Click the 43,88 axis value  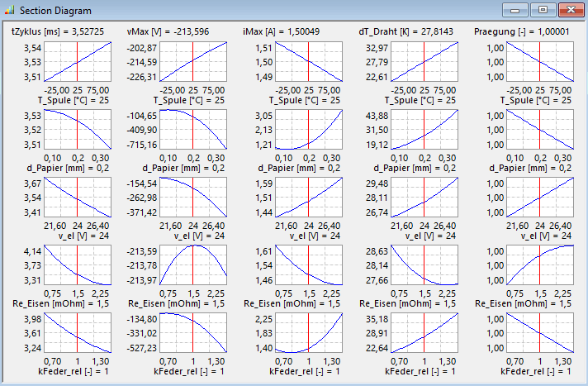pyautogui.click(x=377, y=116)
